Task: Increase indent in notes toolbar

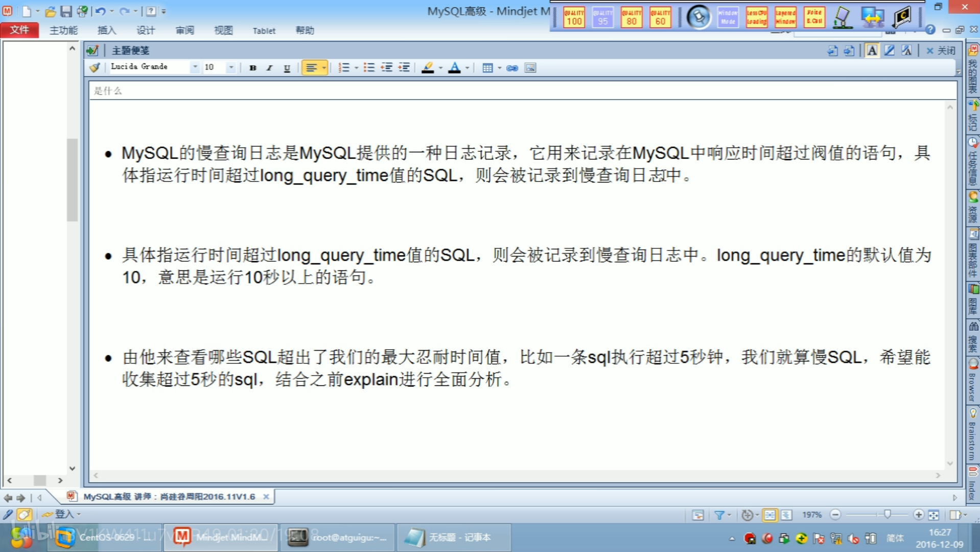Action: (404, 67)
